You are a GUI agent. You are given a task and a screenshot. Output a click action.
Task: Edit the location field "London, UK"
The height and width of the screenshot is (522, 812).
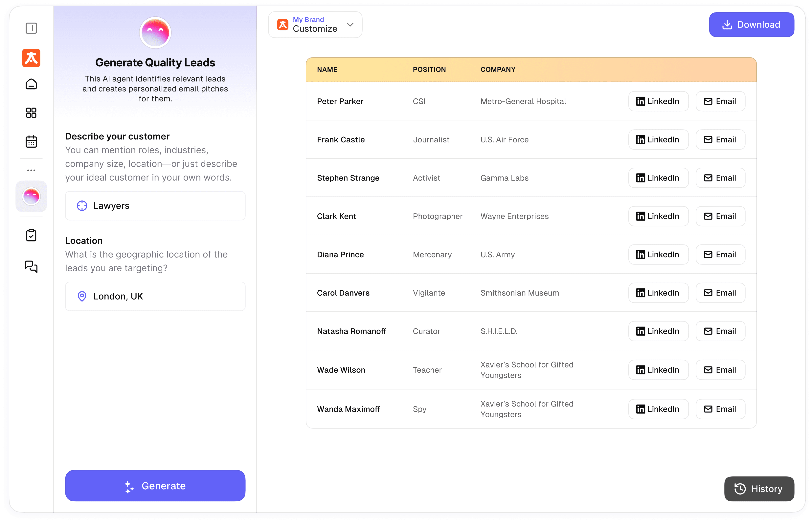pyautogui.click(x=155, y=296)
